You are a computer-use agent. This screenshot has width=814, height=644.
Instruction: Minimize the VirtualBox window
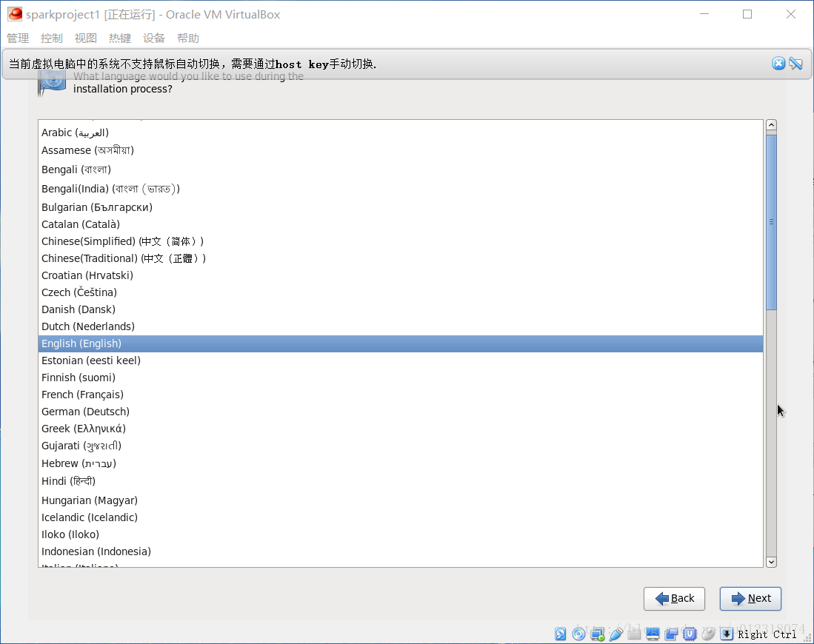pos(704,14)
